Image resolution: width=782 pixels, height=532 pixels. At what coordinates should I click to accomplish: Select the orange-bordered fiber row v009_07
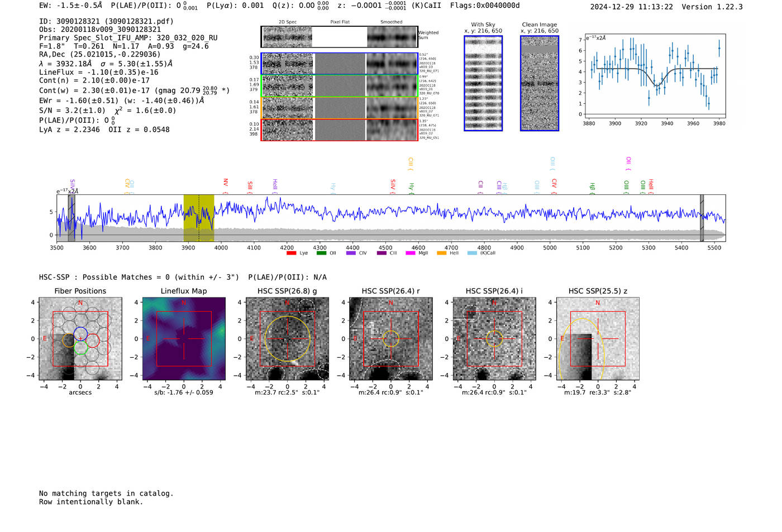click(339, 108)
